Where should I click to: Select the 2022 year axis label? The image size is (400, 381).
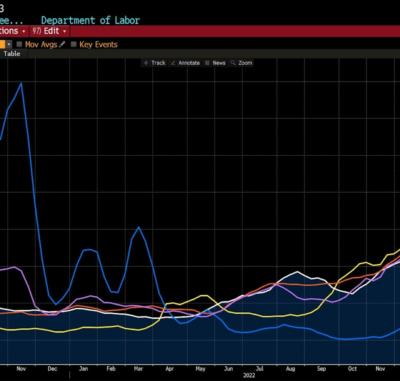tap(249, 376)
